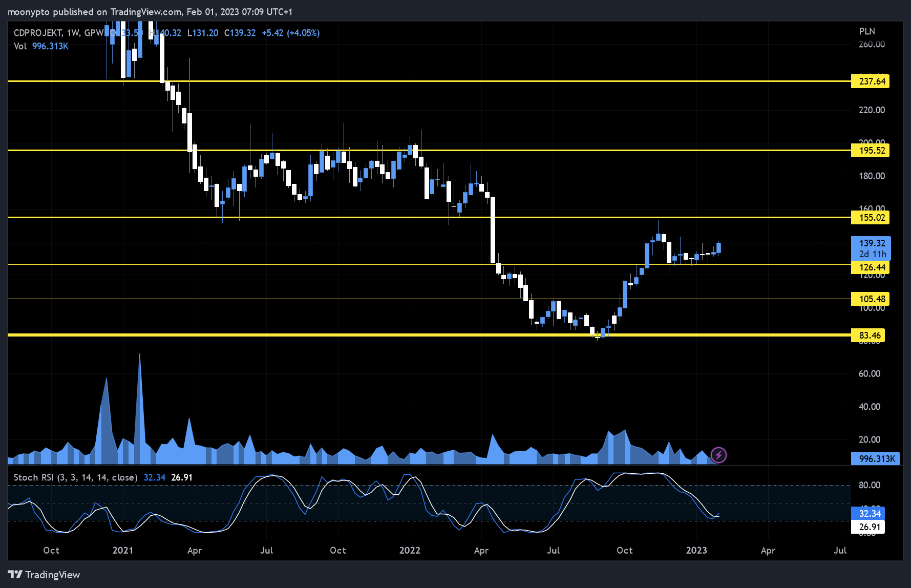Click the Vol value 996.313K in legend
This screenshot has width=911, height=588.
pos(50,46)
